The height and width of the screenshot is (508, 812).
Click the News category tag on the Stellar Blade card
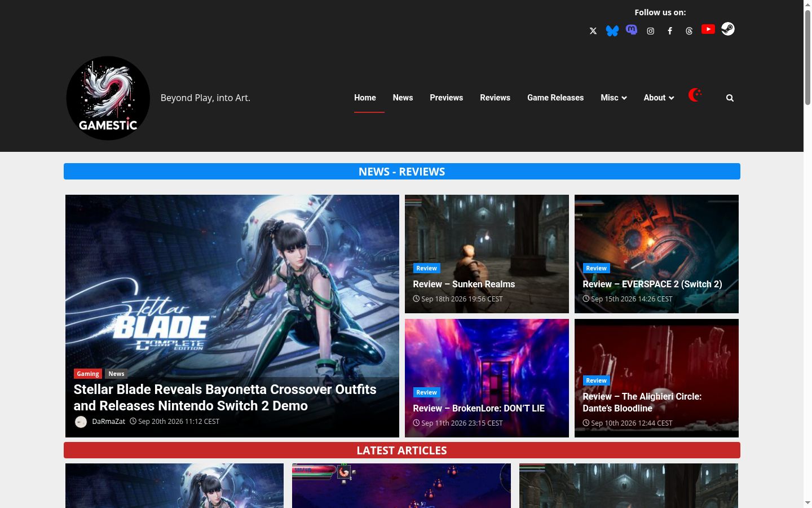pyautogui.click(x=116, y=374)
